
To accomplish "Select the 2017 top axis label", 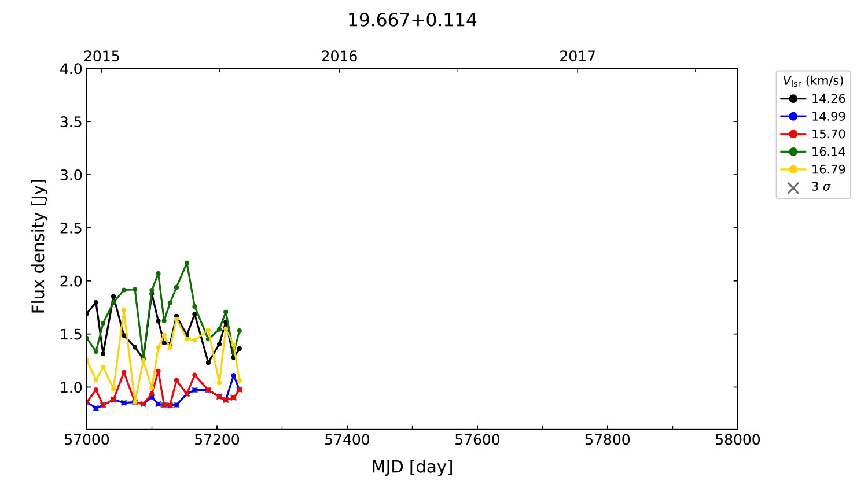I will pyautogui.click(x=577, y=56).
